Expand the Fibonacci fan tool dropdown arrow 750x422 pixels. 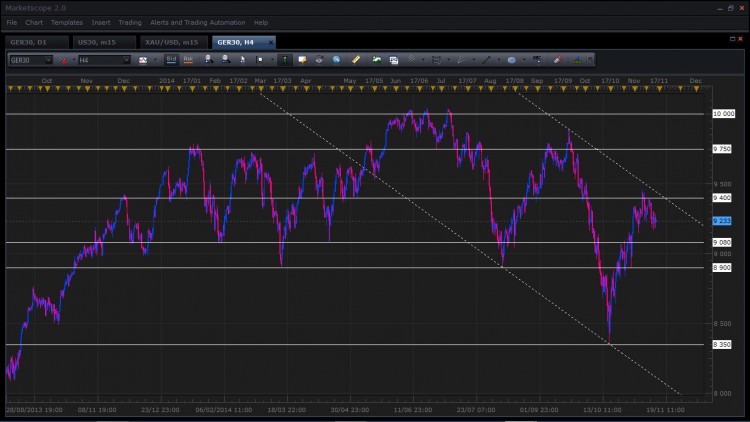coord(423,60)
